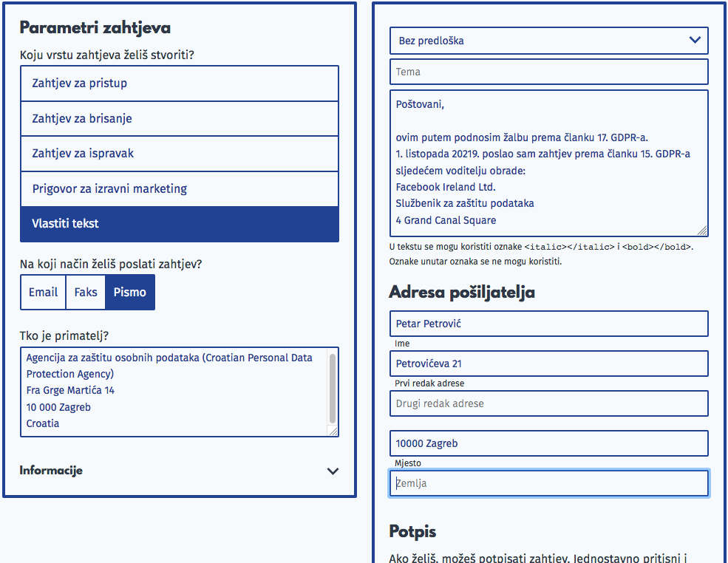This screenshot has width=728, height=563.
Task: Click the Informacije disclosure chevron
Action: (x=333, y=471)
